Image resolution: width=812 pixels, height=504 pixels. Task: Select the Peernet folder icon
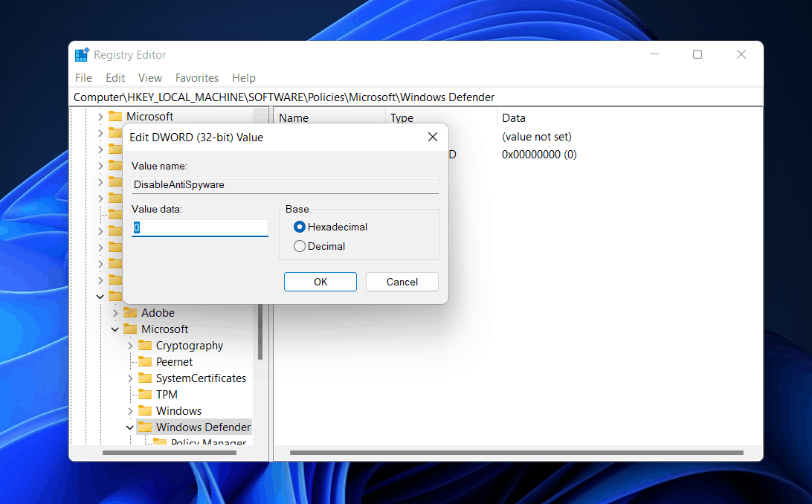[145, 362]
